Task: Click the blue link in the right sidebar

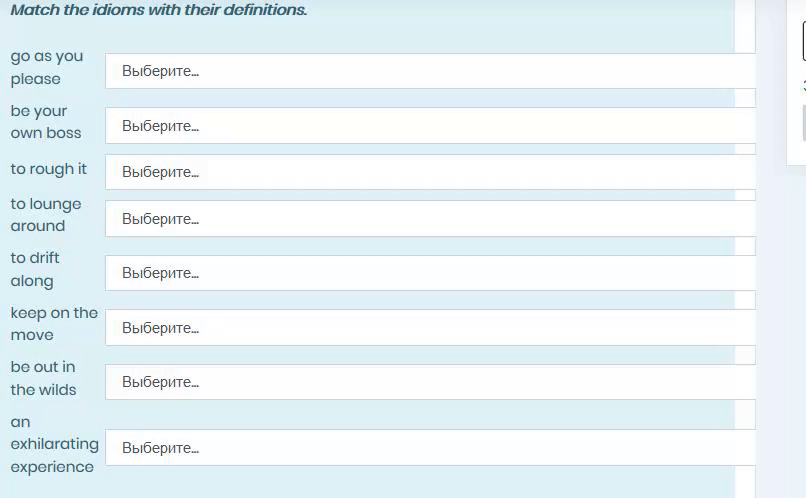Action: (x=804, y=85)
